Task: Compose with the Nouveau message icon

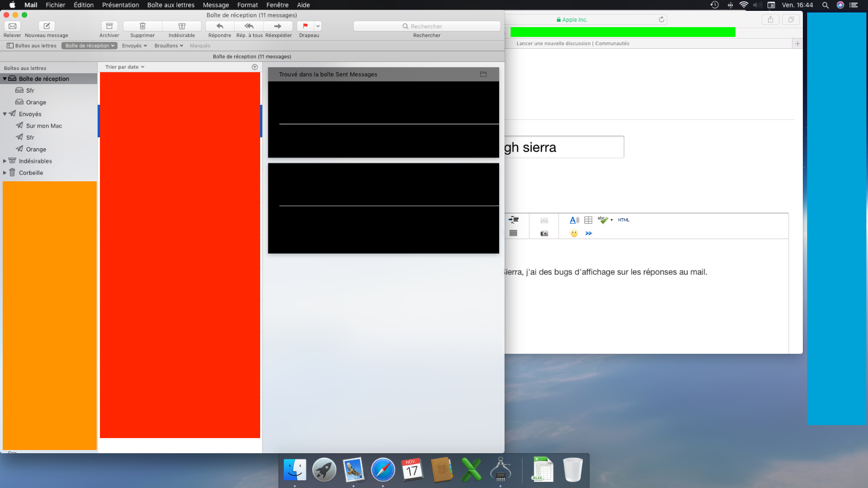Action: point(47,26)
